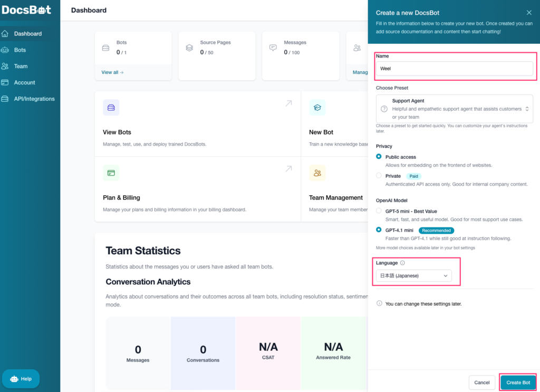The image size is (540, 392).
Task: Click the Source Pages layers icon
Action: pyautogui.click(x=189, y=47)
